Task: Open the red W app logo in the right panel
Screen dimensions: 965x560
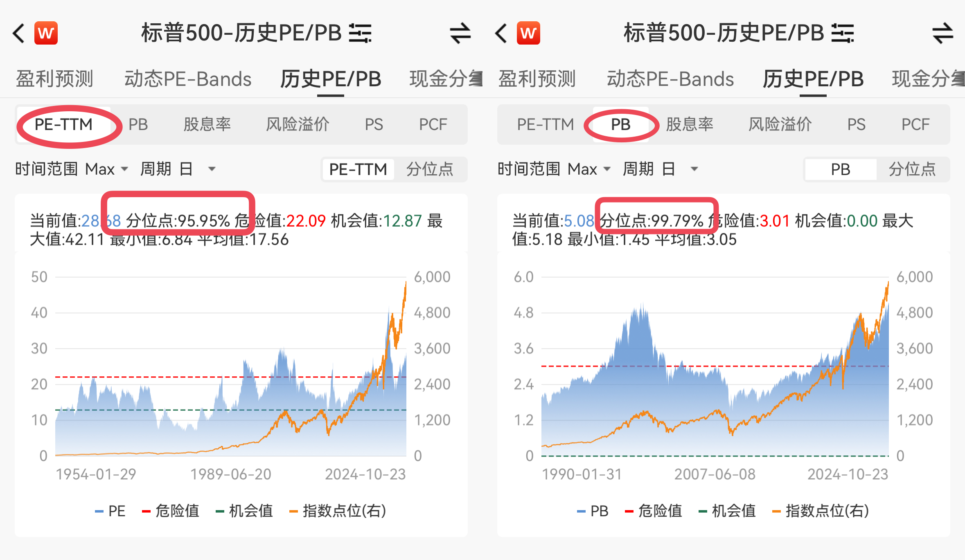Action: coord(528,33)
